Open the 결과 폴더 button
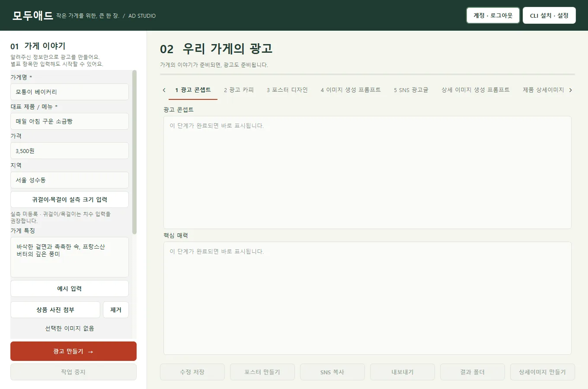588x389 pixels. tap(473, 372)
